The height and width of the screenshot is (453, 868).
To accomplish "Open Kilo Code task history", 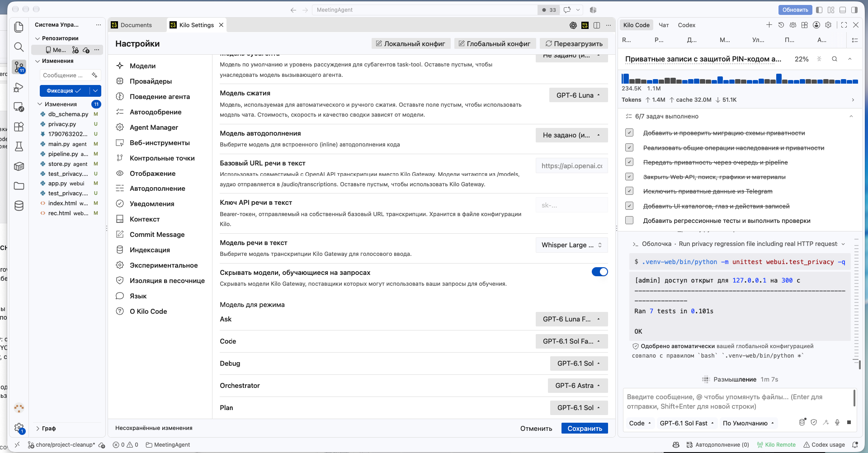I will point(781,25).
